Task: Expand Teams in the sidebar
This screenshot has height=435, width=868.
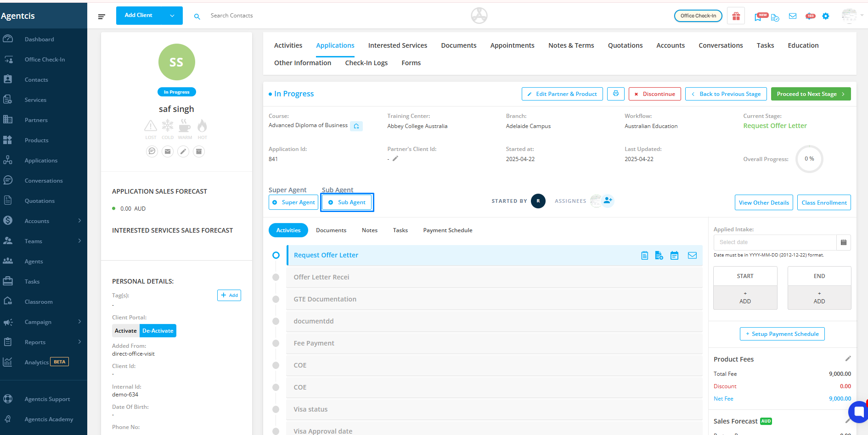Action: point(79,241)
